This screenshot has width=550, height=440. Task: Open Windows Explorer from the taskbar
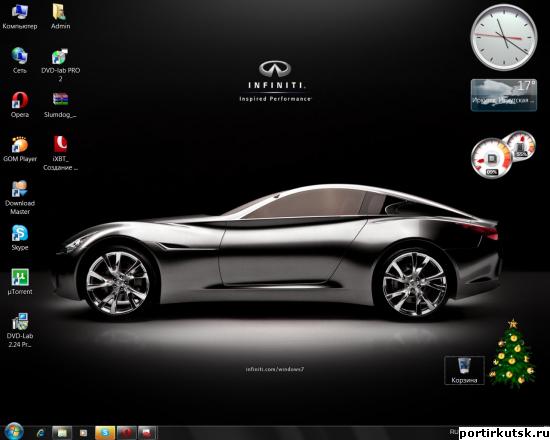[x=62, y=433]
